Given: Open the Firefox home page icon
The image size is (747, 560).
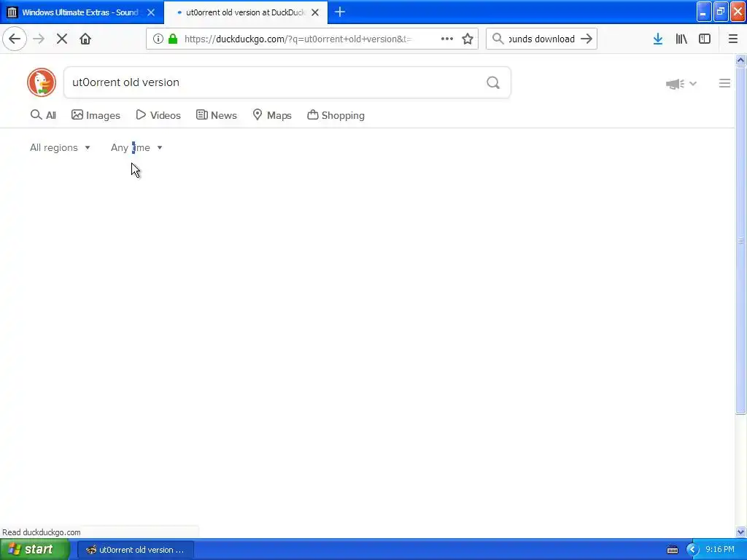Looking at the screenshot, I should [x=85, y=39].
